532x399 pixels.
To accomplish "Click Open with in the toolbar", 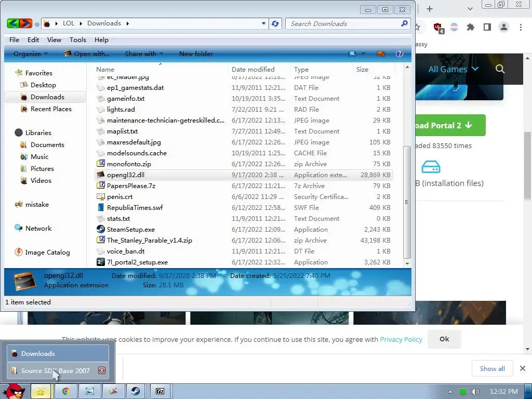I will point(87,54).
